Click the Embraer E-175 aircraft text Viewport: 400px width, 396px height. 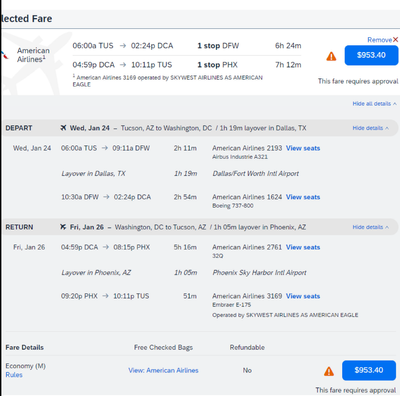[x=232, y=305]
